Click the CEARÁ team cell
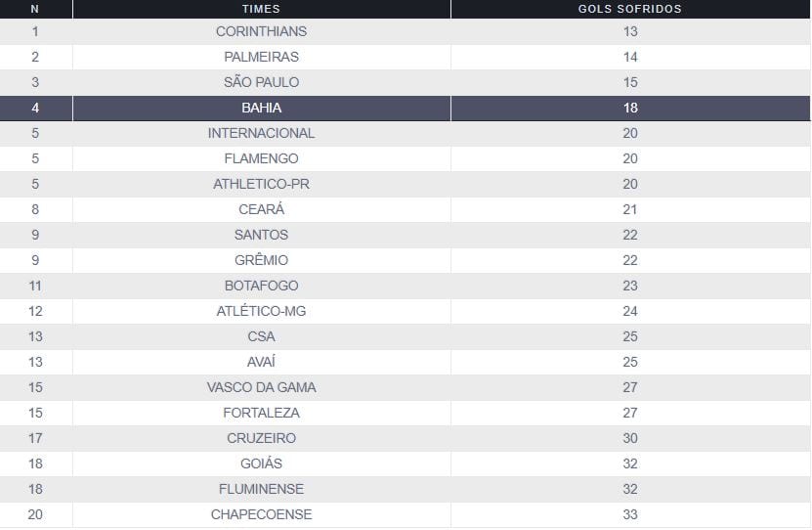812x530 pixels. [x=261, y=209]
